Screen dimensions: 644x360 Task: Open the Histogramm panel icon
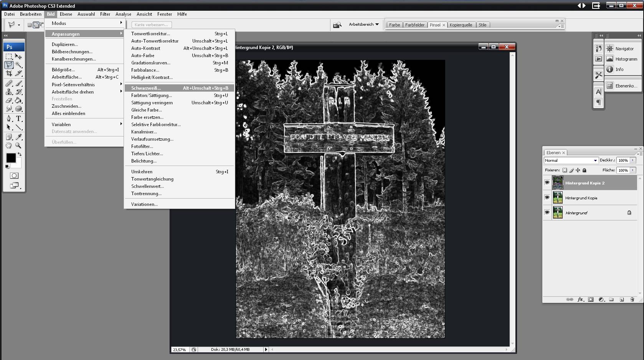click(610, 59)
